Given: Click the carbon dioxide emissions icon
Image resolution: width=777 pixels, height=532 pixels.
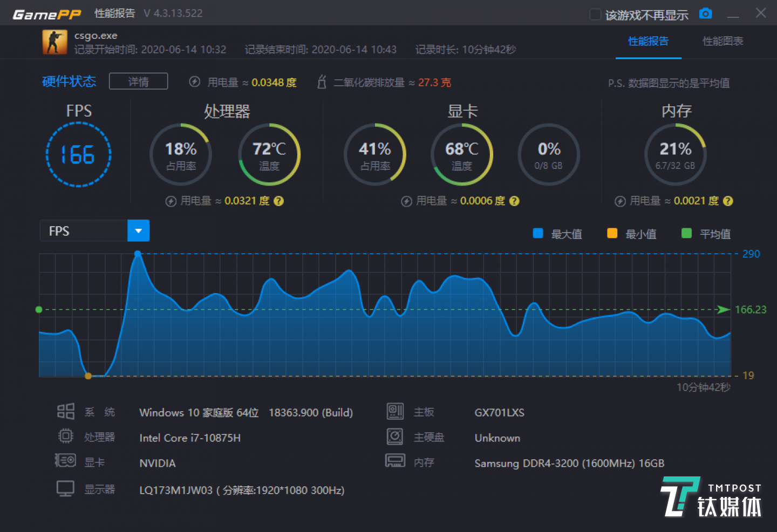Looking at the screenshot, I should tap(322, 82).
